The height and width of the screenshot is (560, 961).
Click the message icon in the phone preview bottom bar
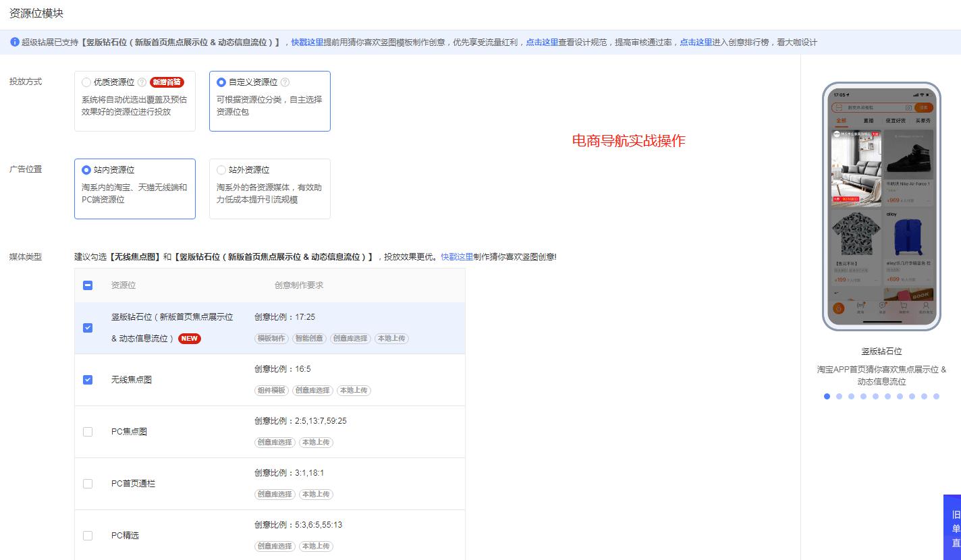click(882, 307)
